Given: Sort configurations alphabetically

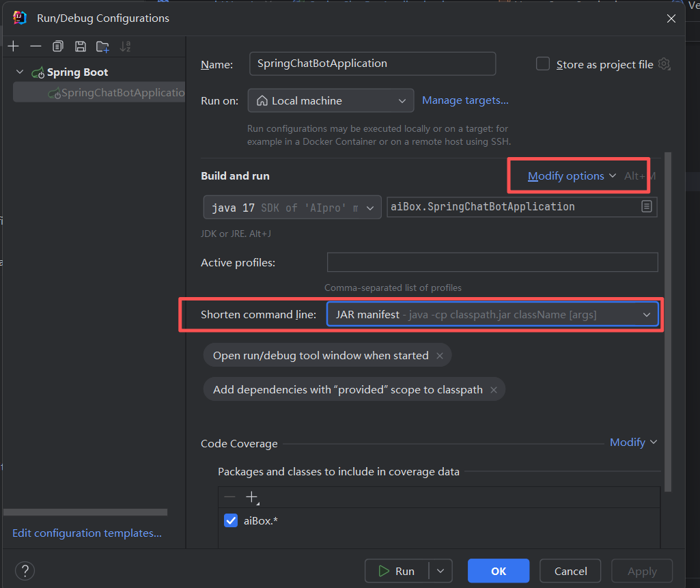Looking at the screenshot, I should pos(126,46).
